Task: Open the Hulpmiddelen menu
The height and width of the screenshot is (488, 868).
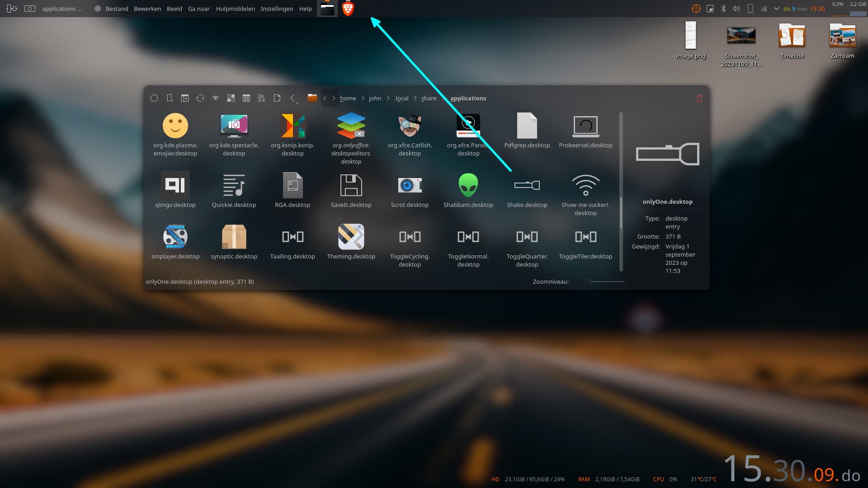Action: [x=236, y=9]
